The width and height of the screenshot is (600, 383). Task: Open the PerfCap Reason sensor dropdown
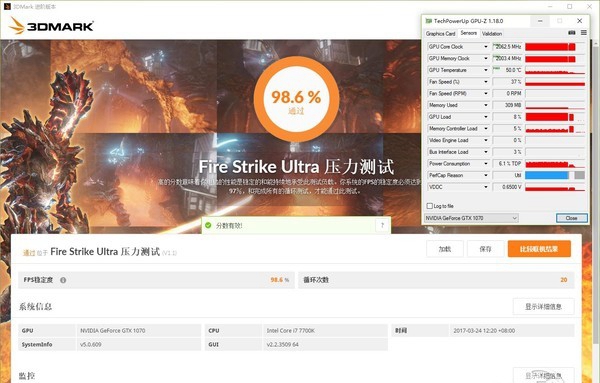tap(486, 175)
